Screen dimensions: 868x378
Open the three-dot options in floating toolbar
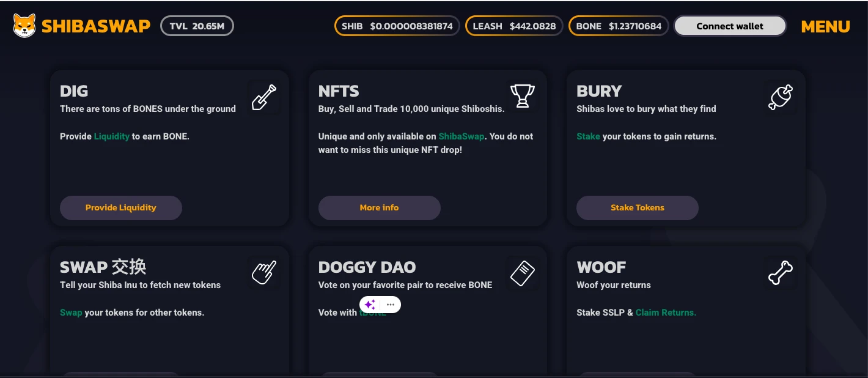(391, 305)
